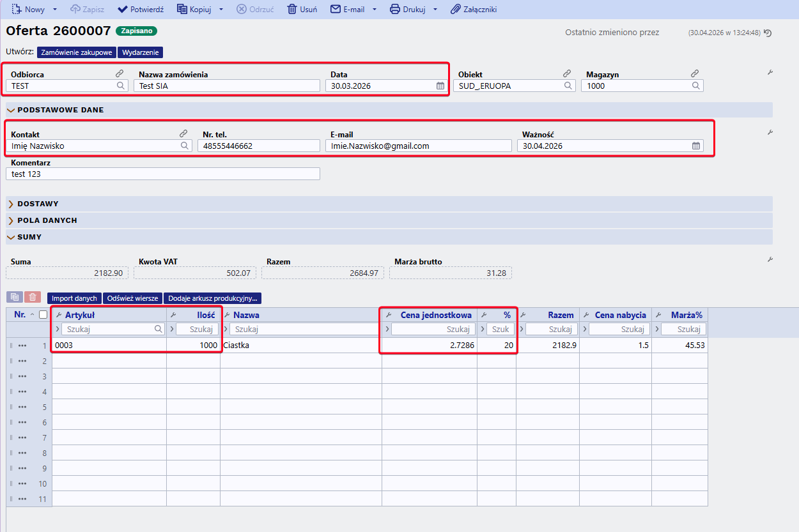The height and width of the screenshot is (532, 799).
Task: Open dropdown arrow next to Drukuj
Action: (x=435, y=10)
